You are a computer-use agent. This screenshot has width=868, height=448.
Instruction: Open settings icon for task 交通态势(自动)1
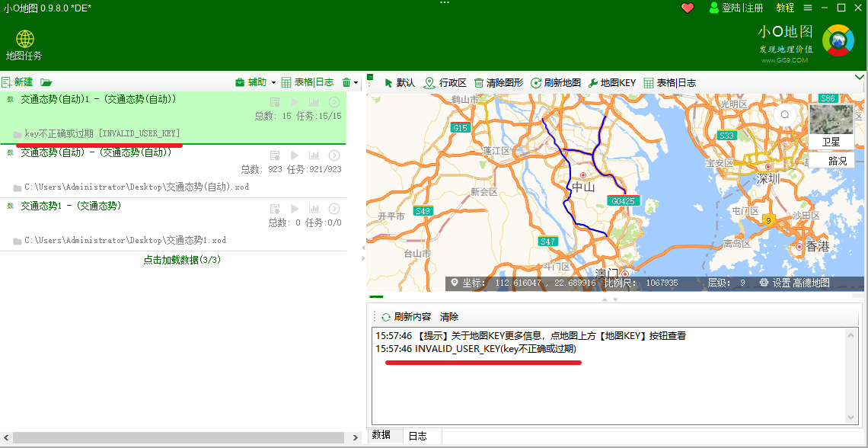pos(275,102)
